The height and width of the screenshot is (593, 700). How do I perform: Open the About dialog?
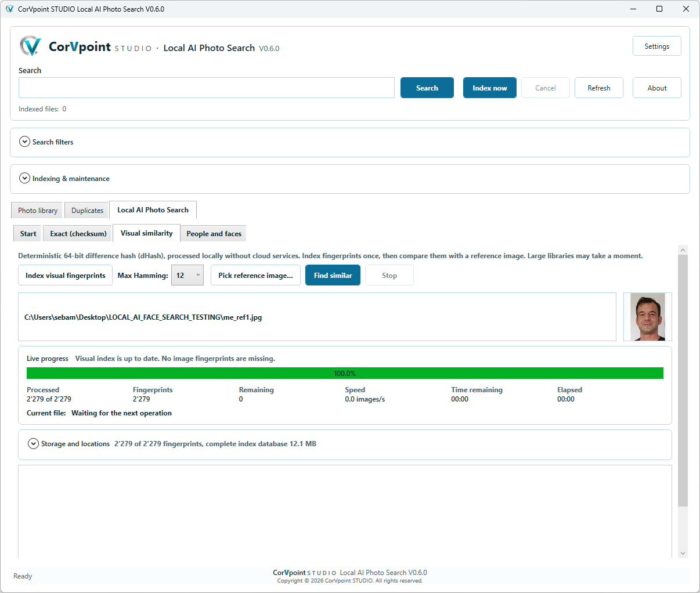657,88
